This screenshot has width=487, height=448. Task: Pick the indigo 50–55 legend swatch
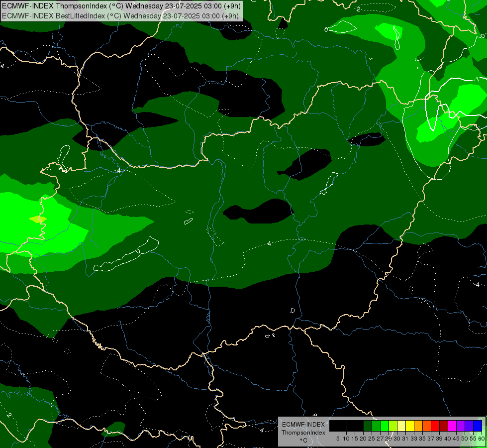[469, 426]
